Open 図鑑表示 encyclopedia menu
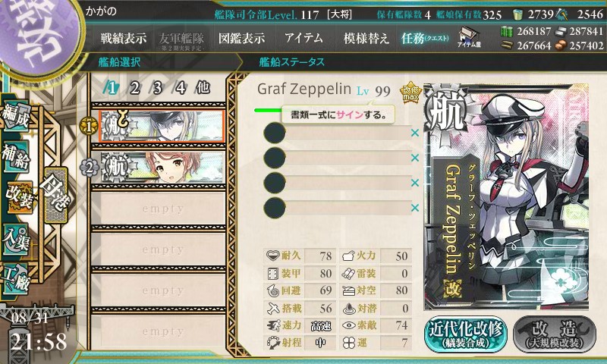 tap(241, 38)
